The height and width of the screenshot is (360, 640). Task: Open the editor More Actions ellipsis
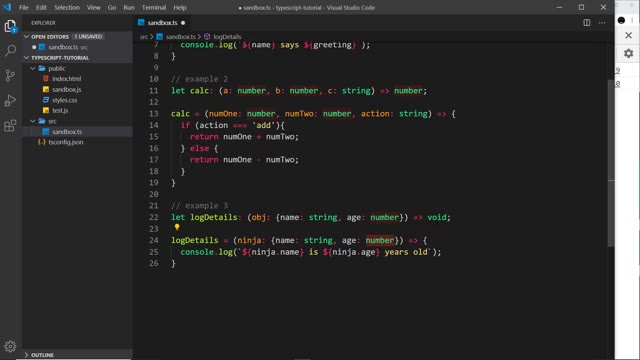(602, 23)
